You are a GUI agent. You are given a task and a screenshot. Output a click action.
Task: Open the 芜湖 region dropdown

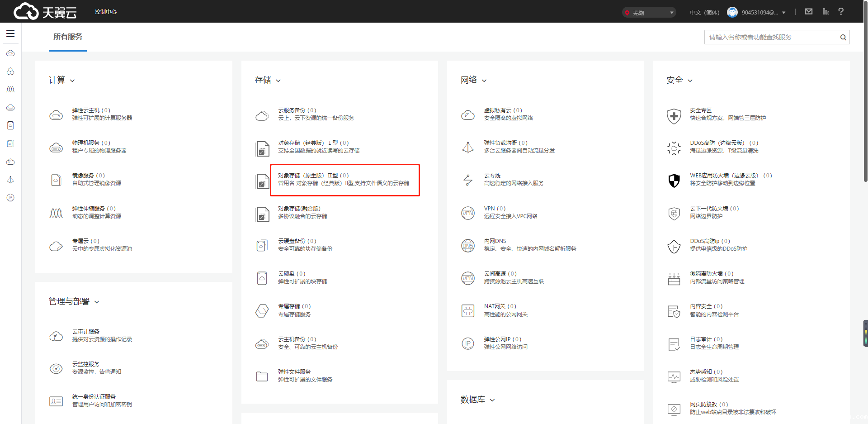(x=649, y=13)
